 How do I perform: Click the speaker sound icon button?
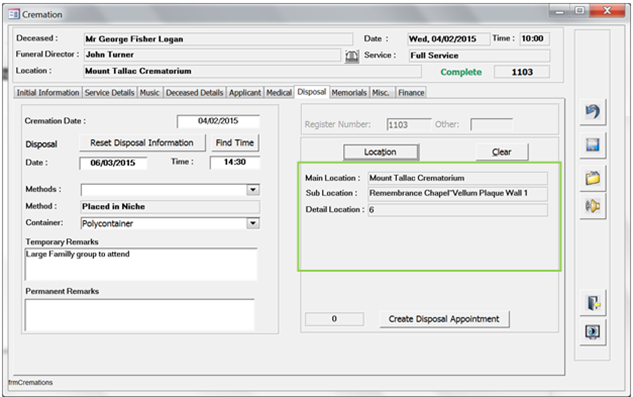[593, 206]
